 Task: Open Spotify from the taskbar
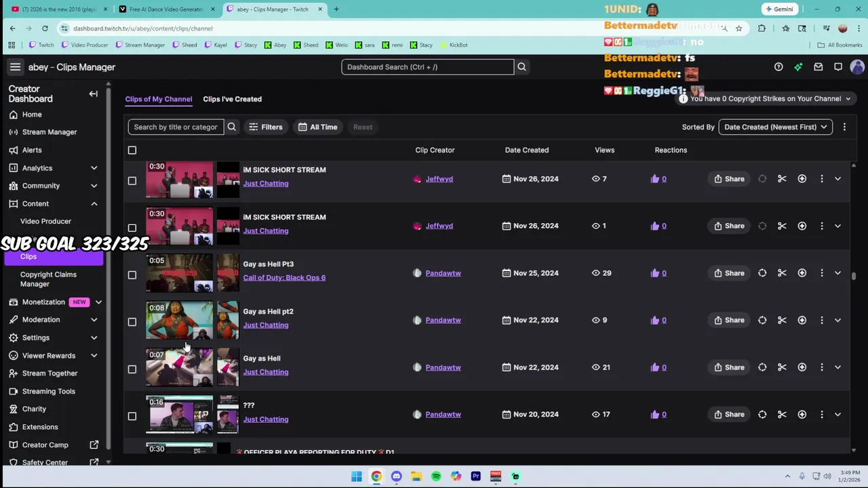[x=436, y=476]
